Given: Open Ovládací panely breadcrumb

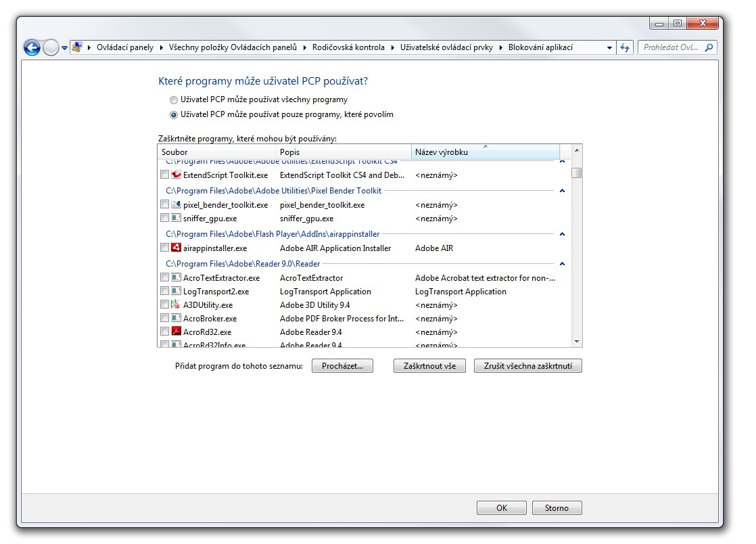Looking at the screenshot, I should (x=125, y=47).
